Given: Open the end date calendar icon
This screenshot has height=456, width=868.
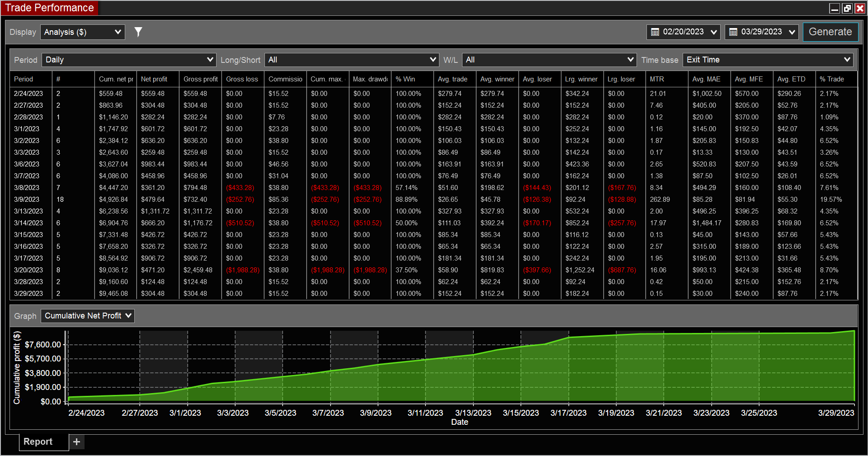Looking at the screenshot, I should click(733, 32).
